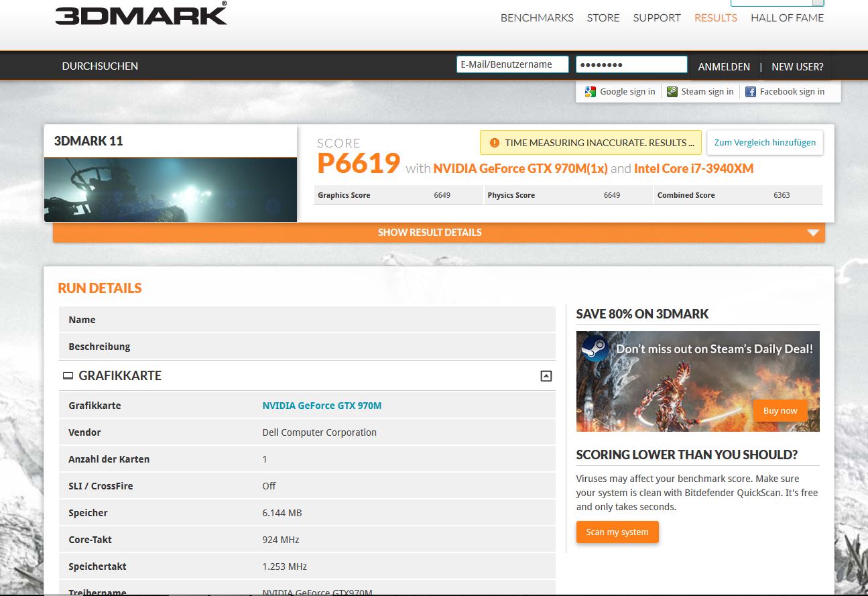Click the 3DMark 11 benchmark thumbnail
Image resolution: width=868 pixels, height=596 pixels.
click(170, 190)
